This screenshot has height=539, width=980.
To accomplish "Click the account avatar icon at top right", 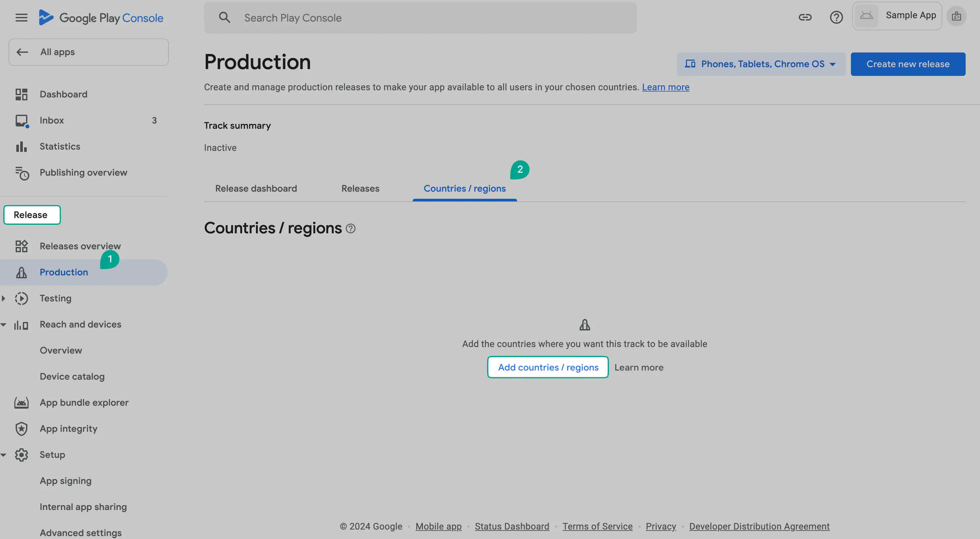I will [x=956, y=16].
